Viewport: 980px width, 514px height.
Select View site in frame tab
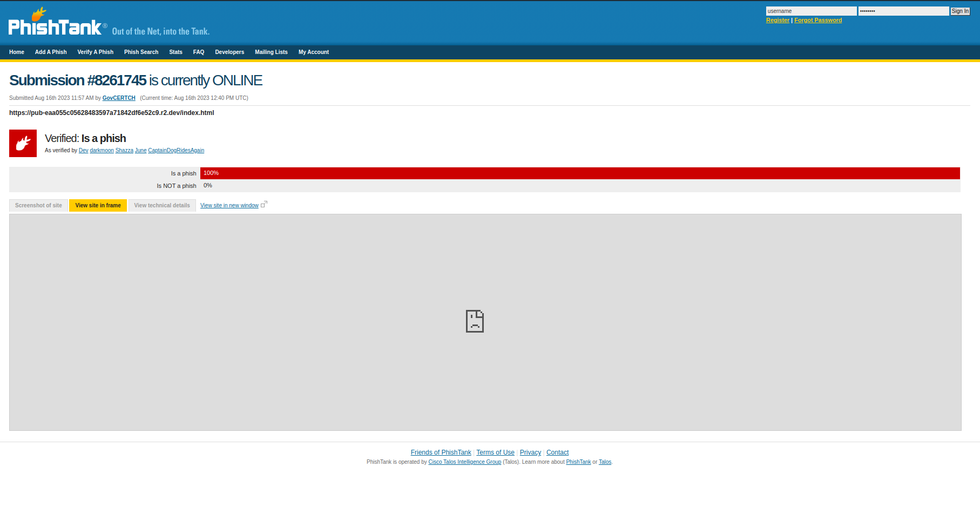(x=98, y=206)
